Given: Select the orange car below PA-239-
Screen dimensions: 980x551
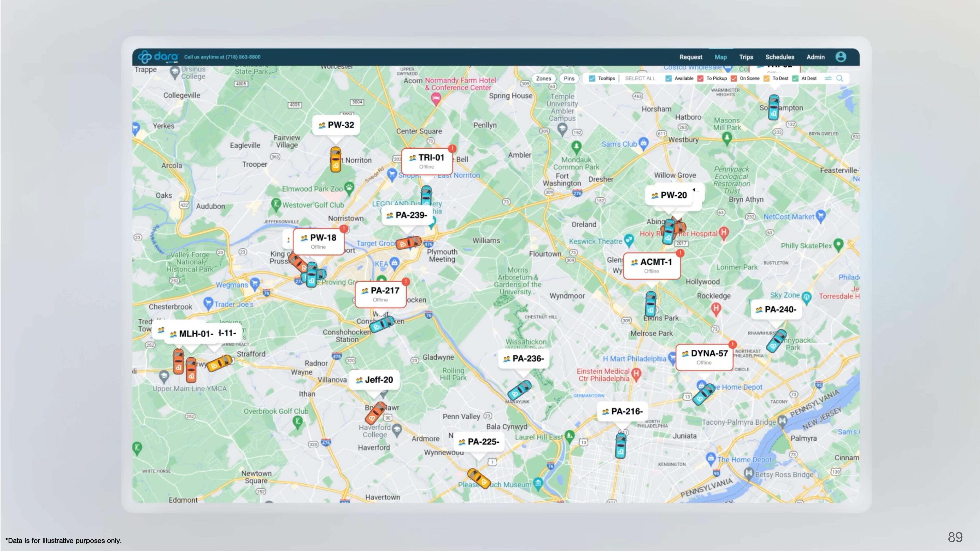Looking at the screenshot, I should click(x=408, y=242).
